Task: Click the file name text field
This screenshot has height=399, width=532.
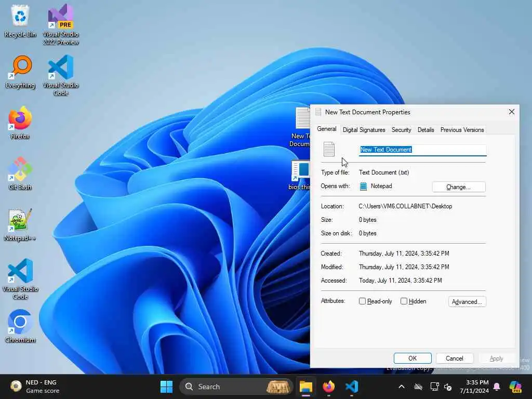Action: (x=423, y=150)
